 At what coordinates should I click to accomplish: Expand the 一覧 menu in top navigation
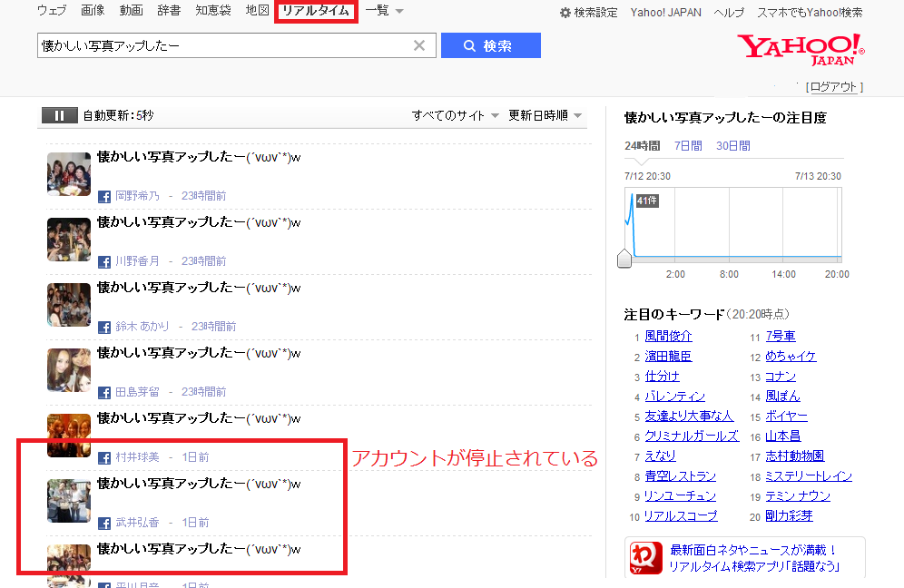385,11
